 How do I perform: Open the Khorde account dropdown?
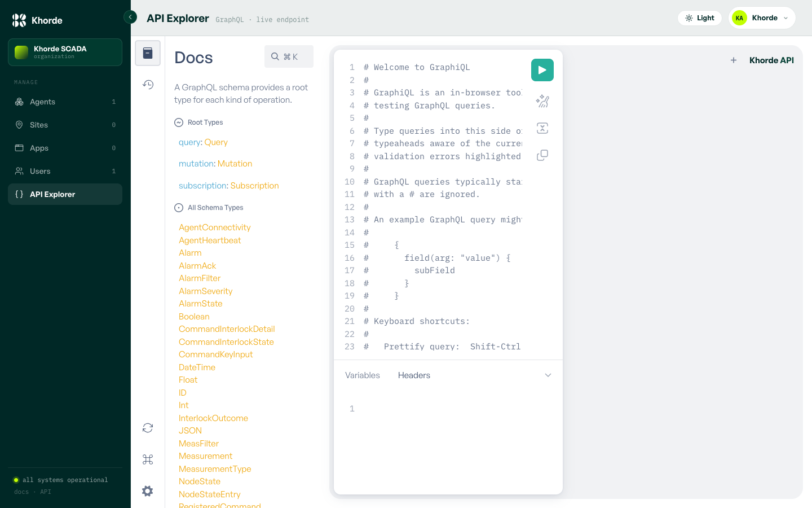(x=762, y=18)
